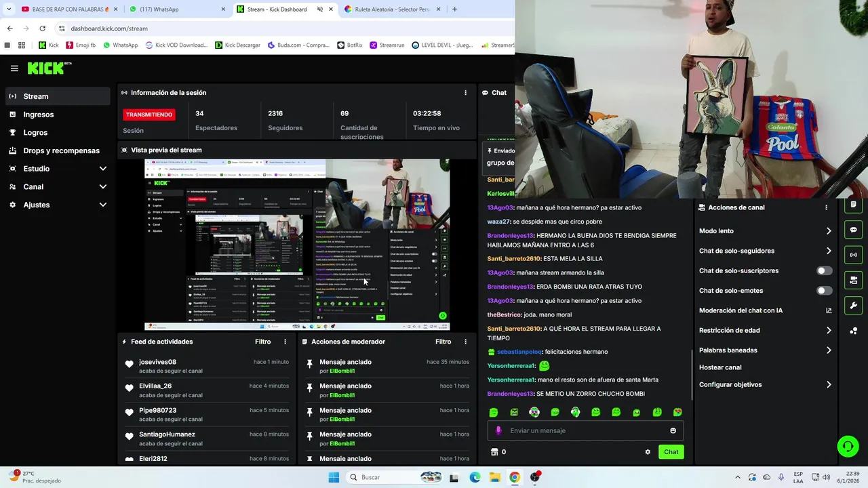Viewport: 868px width, 488px height.
Task: Open the green headset support bubble
Action: click(848, 446)
